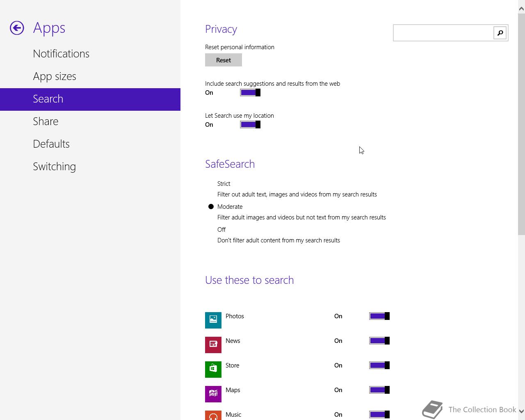Go back with the Apps back arrow
This screenshot has width=525, height=420.
coord(17,28)
